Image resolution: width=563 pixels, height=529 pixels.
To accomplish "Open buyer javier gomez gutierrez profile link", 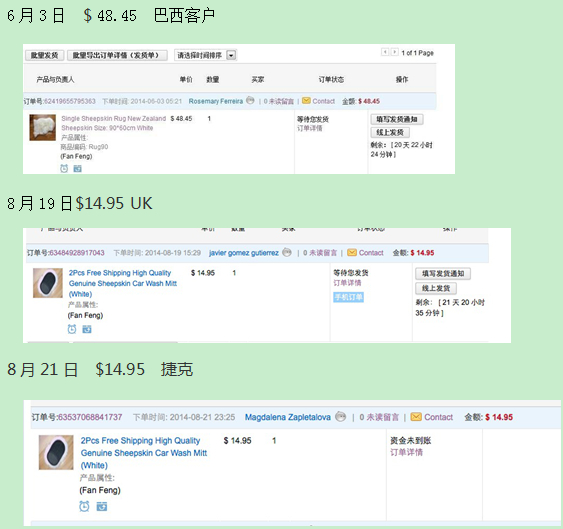I will 244,253.
